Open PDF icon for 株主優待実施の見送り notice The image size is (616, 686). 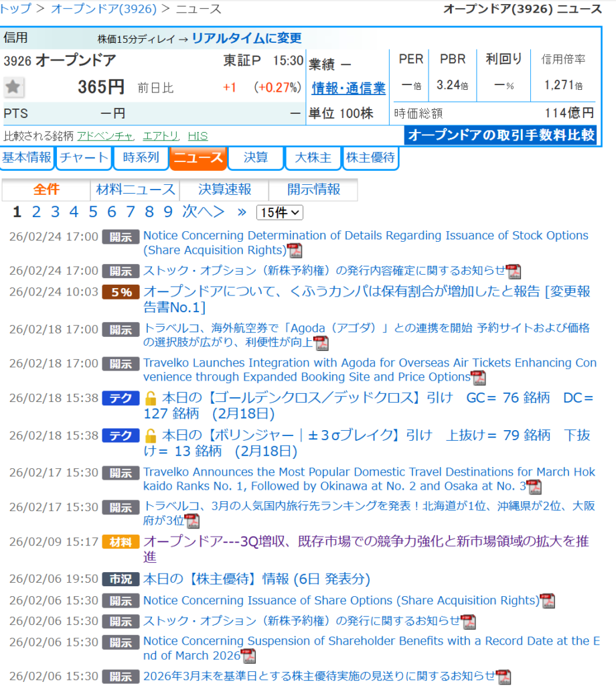[503, 677]
